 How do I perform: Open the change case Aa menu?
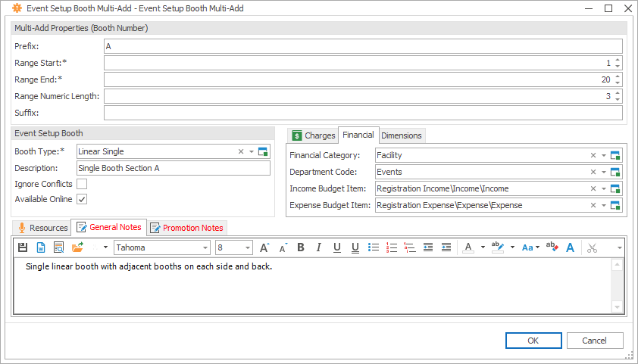(530, 247)
